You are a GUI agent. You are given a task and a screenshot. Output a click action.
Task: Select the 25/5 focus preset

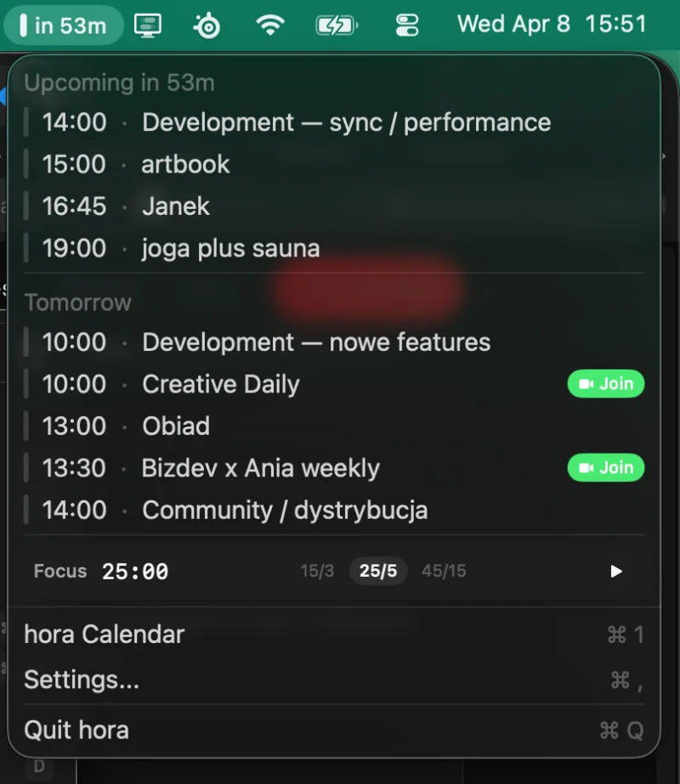pos(377,571)
